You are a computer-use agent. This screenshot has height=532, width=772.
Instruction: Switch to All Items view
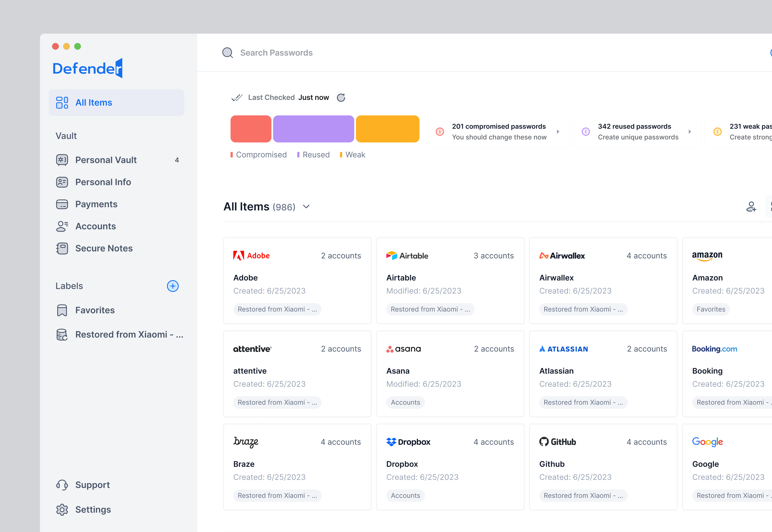[x=93, y=102]
